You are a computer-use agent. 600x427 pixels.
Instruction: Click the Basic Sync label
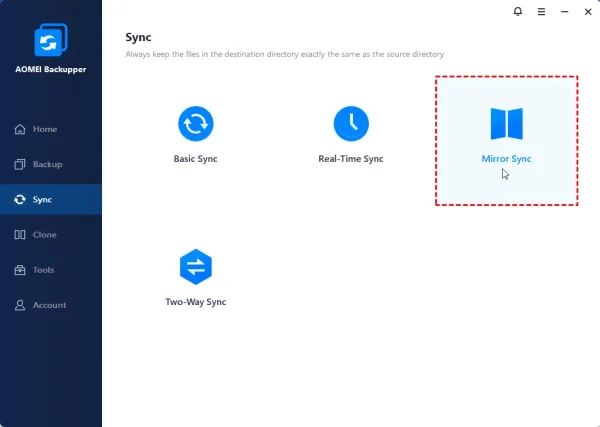click(196, 159)
